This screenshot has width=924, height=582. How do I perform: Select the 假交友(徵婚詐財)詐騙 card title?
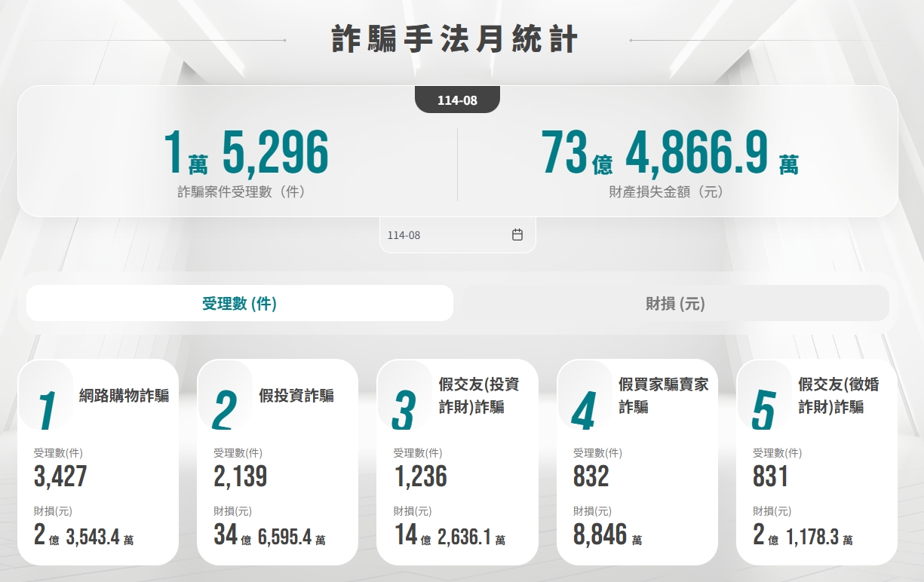(x=839, y=396)
